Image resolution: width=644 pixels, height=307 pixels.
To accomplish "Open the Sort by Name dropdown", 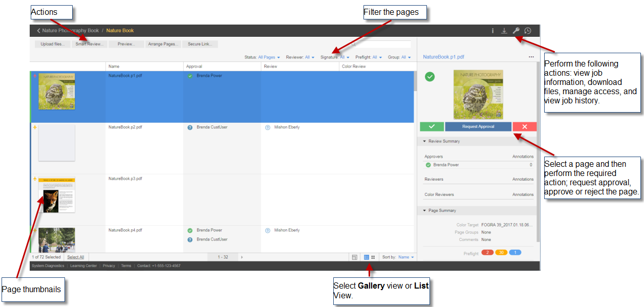I will [406, 257].
